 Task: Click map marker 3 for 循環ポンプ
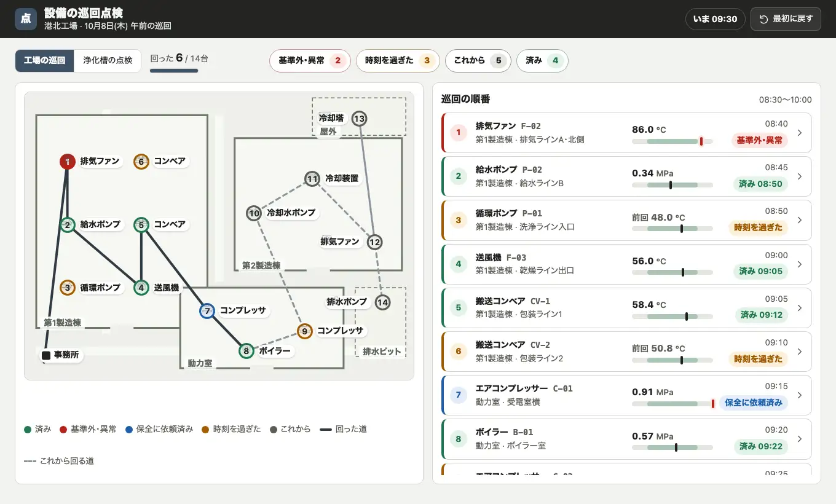[x=68, y=288]
